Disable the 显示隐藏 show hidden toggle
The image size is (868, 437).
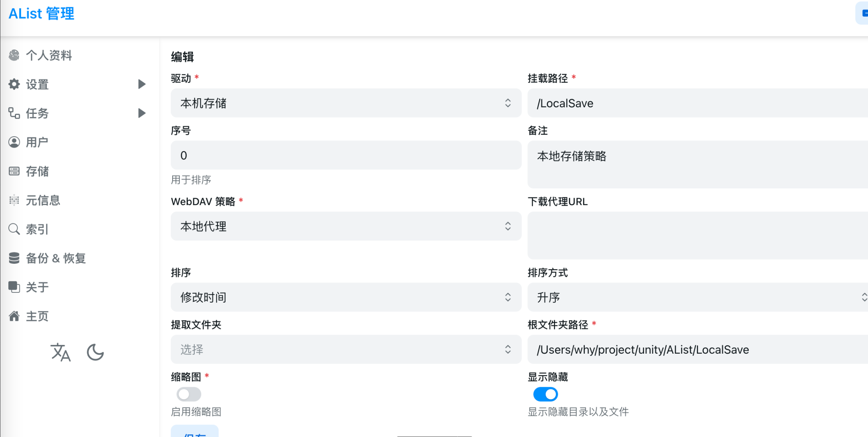[x=545, y=394]
